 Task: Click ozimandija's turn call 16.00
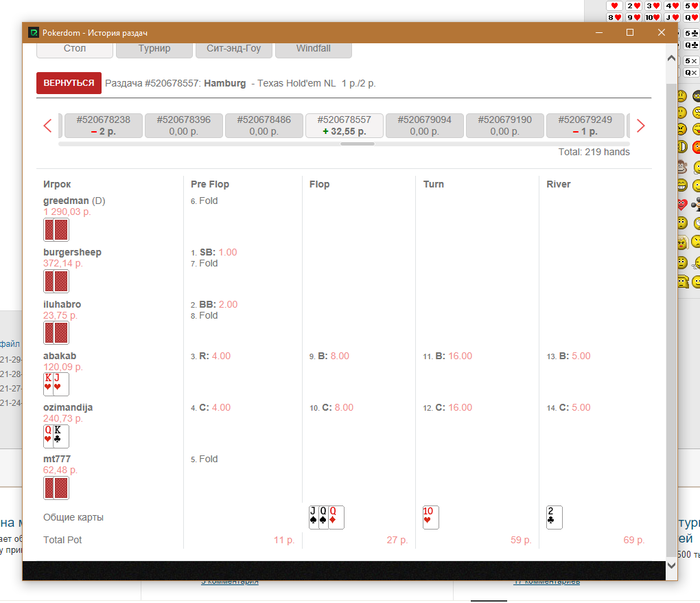click(x=460, y=408)
